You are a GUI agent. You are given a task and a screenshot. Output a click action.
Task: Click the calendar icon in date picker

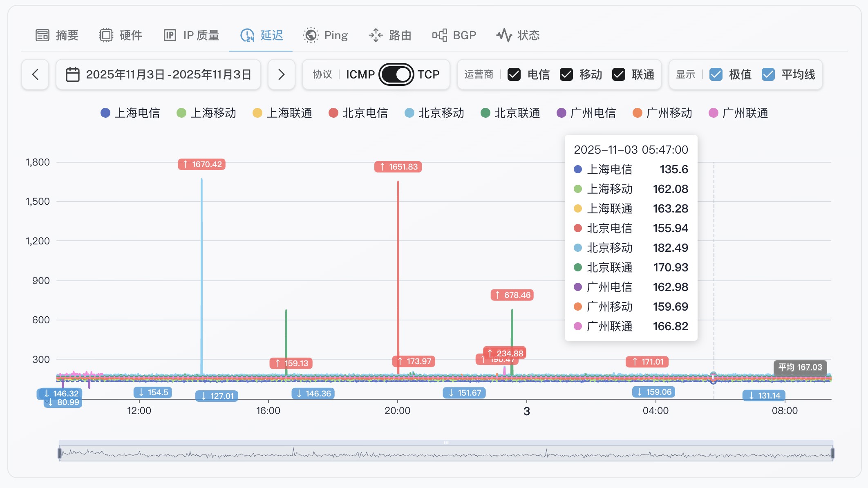point(73,74)
